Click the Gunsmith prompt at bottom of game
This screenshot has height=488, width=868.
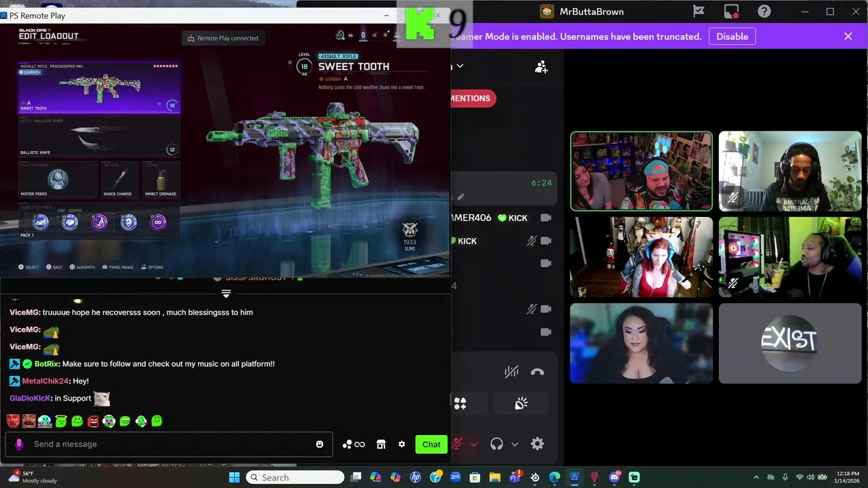81,267
